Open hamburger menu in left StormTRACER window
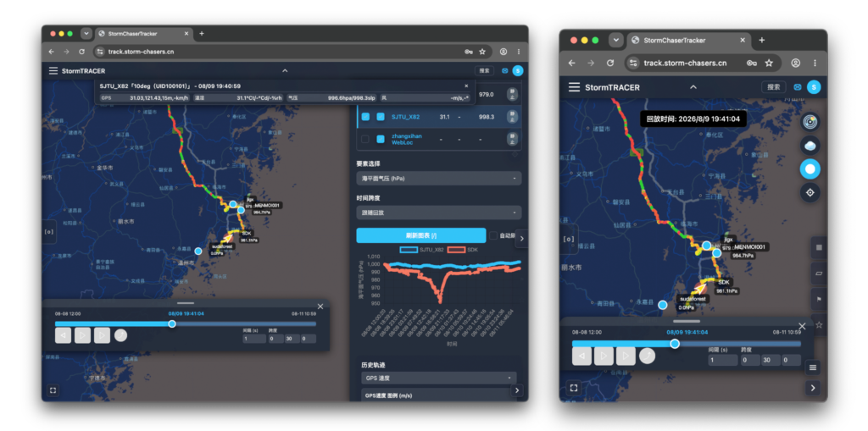The height and width of the screenshot is (431, 868). (x=53, y=71)
